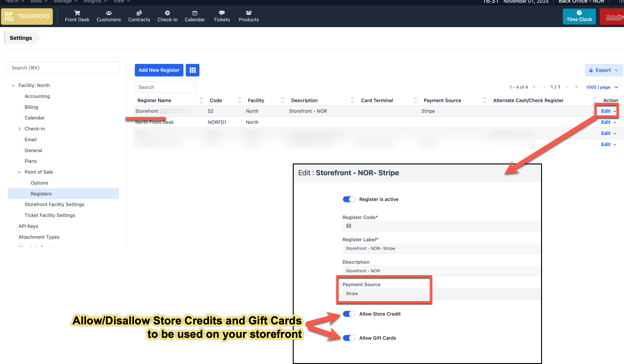Expand the Check-in settings subtree
The width and height of the screenshot is (624, 364).
pyautogui.click(x=19, y=129)
